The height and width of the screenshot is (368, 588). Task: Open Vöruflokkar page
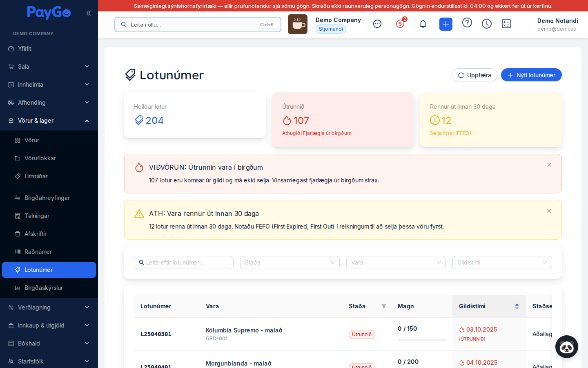coord(49,158)
